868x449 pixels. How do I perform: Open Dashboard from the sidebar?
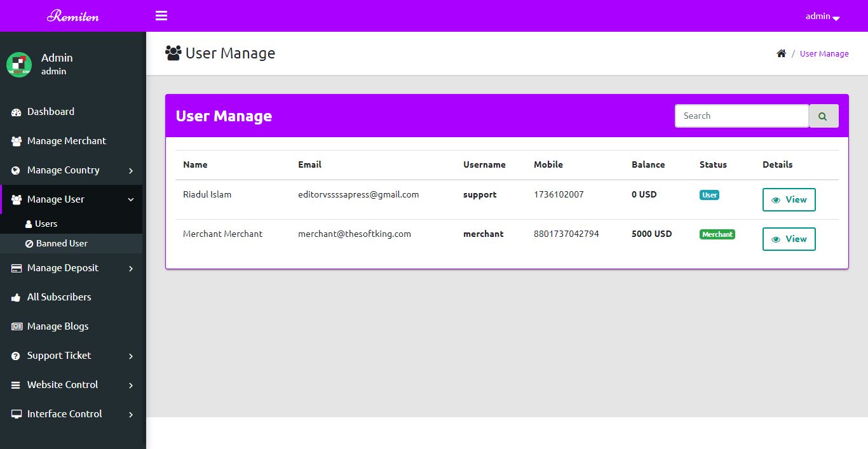pyautogui.click(x=51, y=112)
